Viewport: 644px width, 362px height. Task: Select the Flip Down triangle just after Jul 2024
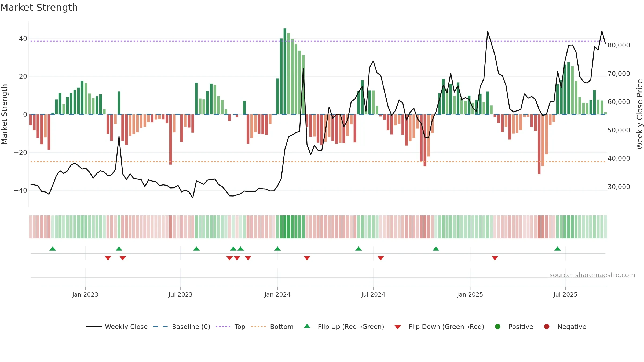(380, 258)
